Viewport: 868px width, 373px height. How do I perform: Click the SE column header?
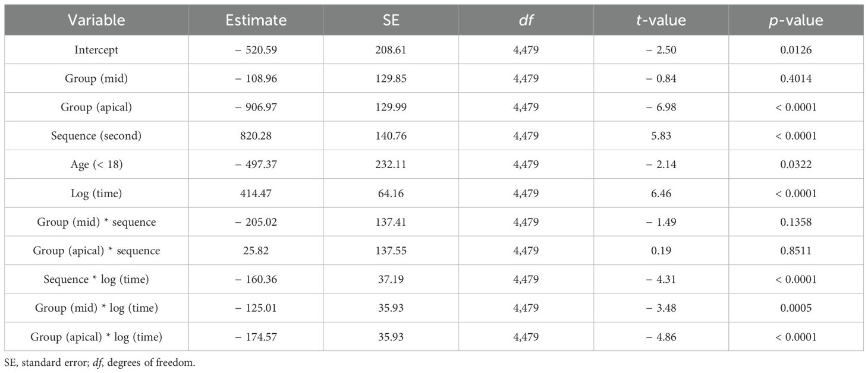tap(391, 20)
